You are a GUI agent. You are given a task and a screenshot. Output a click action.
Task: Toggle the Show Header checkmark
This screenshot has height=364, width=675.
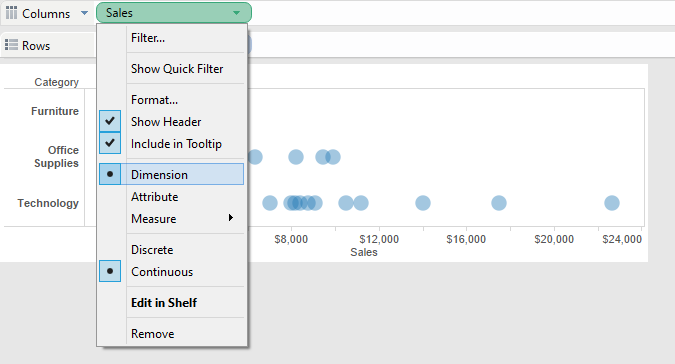click(110, 121)
